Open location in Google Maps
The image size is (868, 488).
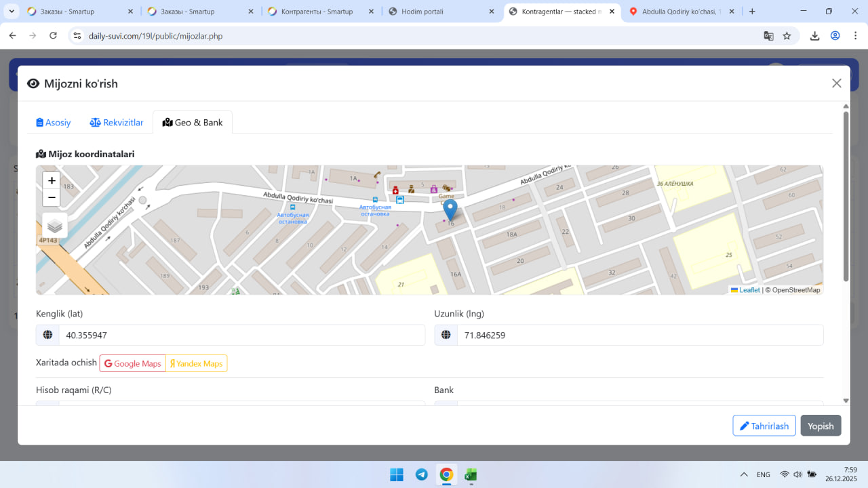click(x=133, y=364)
